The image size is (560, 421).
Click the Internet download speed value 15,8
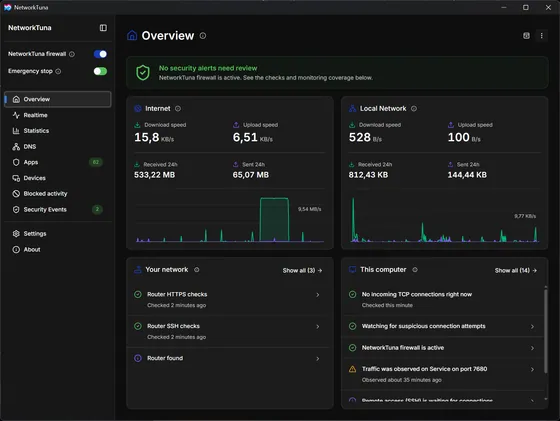(147, 137)
